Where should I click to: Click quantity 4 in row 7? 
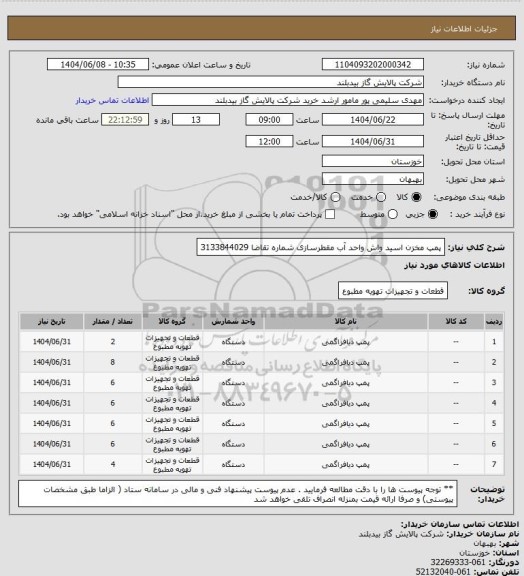click(112, 464)
